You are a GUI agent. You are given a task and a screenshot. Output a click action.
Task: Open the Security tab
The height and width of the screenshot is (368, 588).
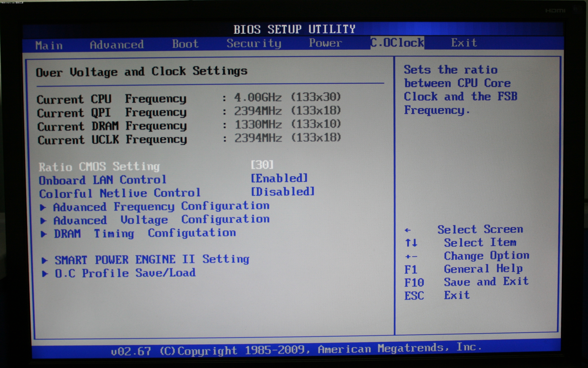pyautogui.click(x=254, y=44)
